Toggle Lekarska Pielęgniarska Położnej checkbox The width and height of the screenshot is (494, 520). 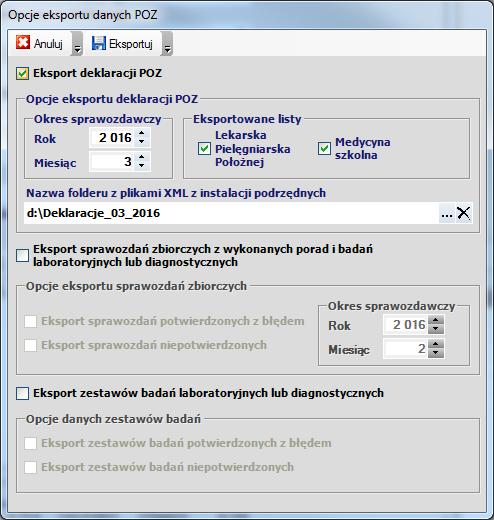204,149
